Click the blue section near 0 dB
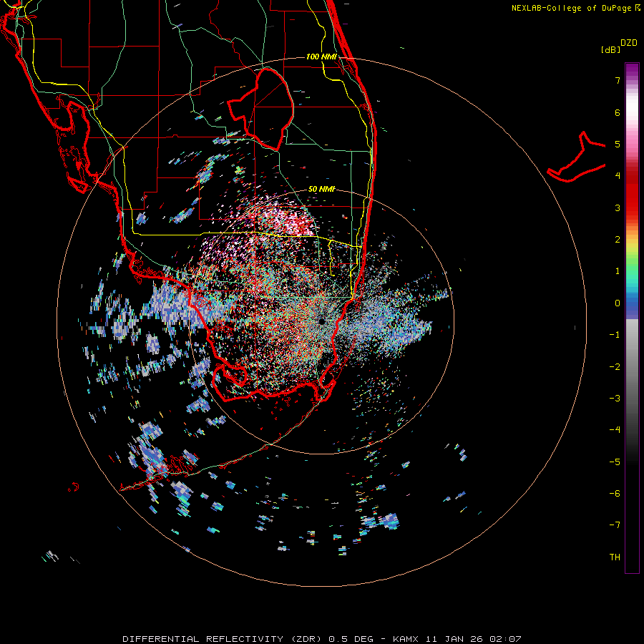Image resolution: width=644 pixels, height=644 pixels. (632, 306)
